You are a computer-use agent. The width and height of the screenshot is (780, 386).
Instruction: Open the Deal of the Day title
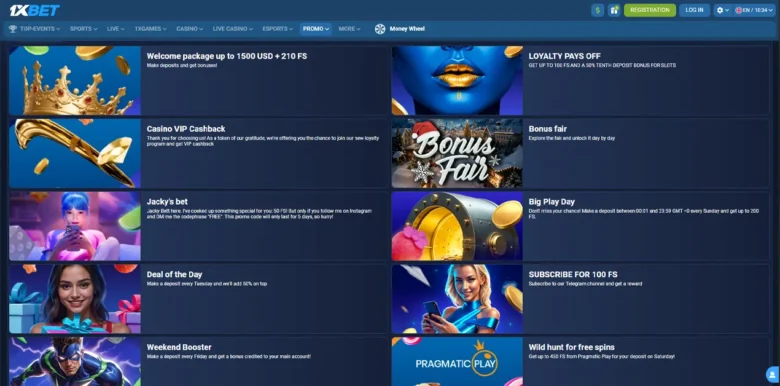click(x=175, y=274)
